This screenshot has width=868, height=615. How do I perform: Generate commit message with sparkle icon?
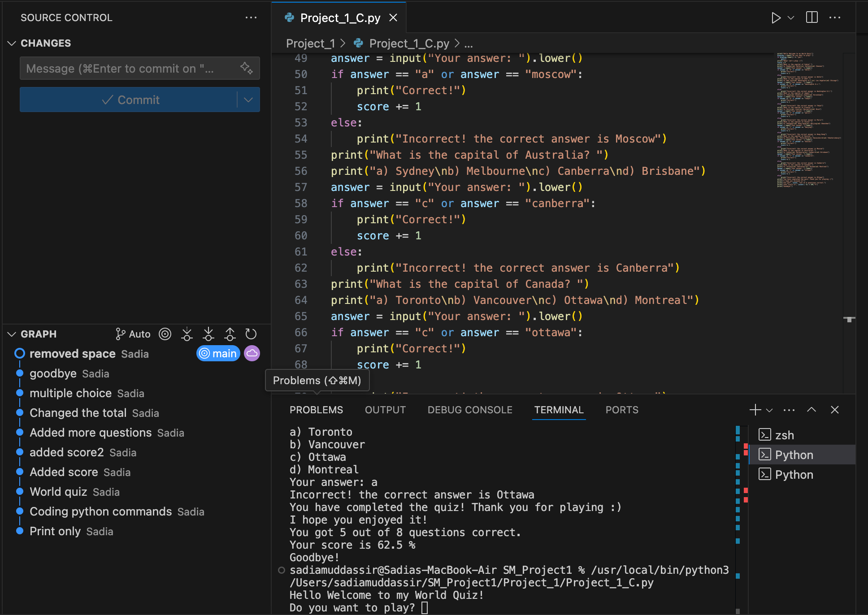(x=246, y=68)
